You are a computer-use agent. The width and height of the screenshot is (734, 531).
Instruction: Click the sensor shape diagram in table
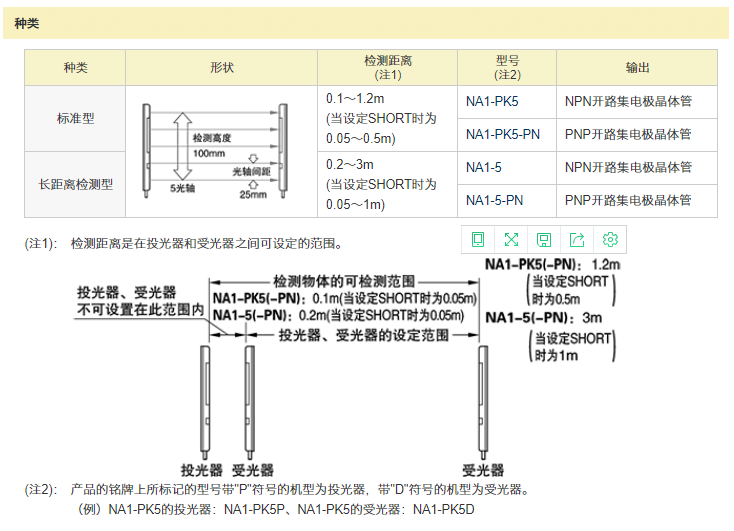(215, 151)
